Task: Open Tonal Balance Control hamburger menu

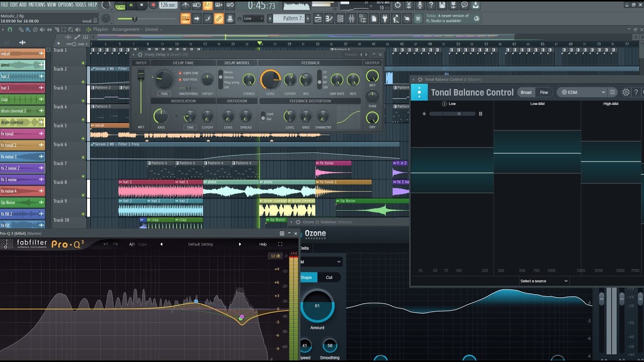Action: click(x=612, y=92)
